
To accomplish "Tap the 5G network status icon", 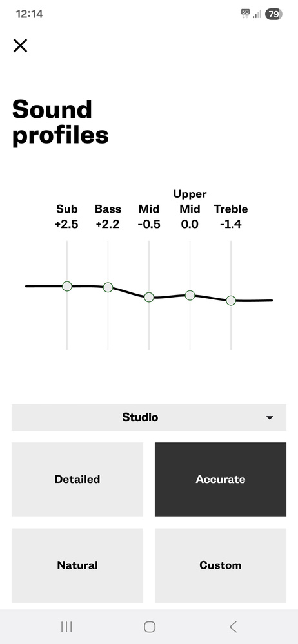I will 245,14.
